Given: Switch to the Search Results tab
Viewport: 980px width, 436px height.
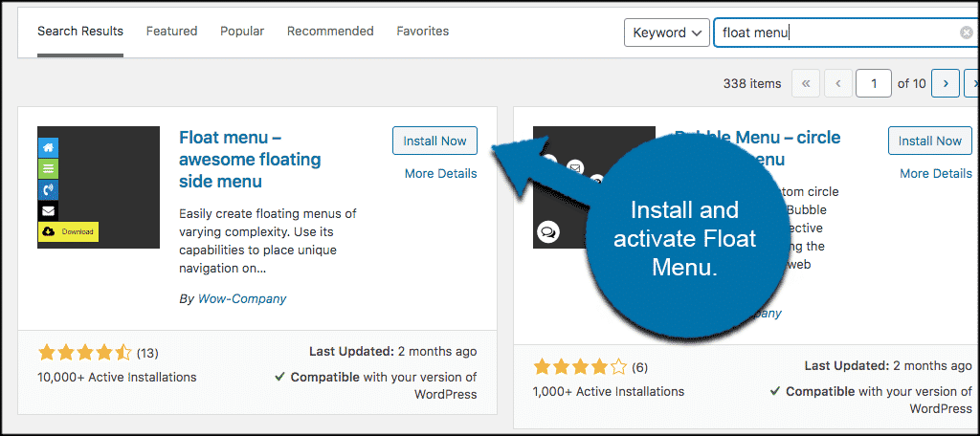Looking at the screenshot, I should coord(80,32).
